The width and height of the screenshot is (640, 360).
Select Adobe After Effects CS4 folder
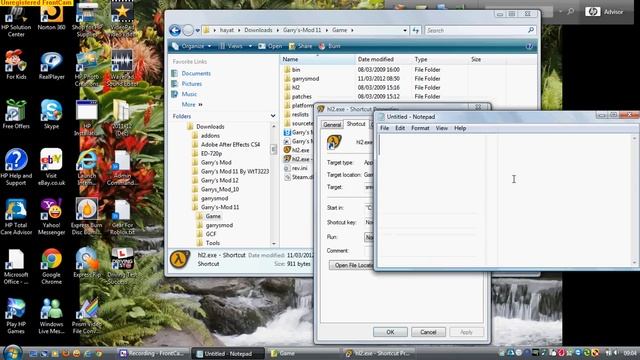(x=230, y=144)
